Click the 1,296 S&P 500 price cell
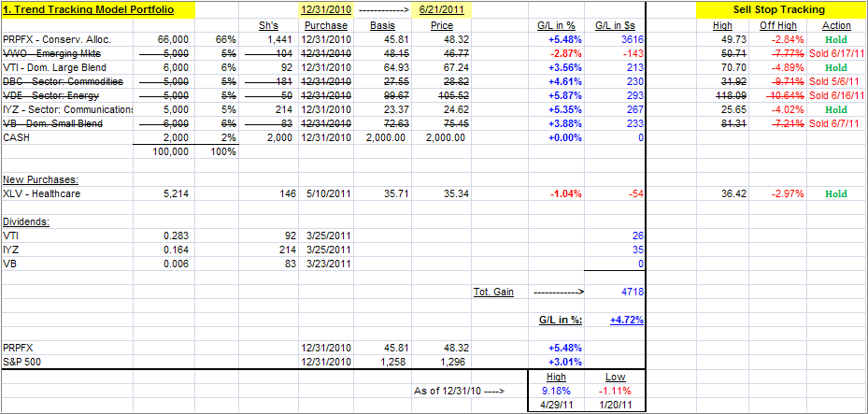 [x=453, y=363]
